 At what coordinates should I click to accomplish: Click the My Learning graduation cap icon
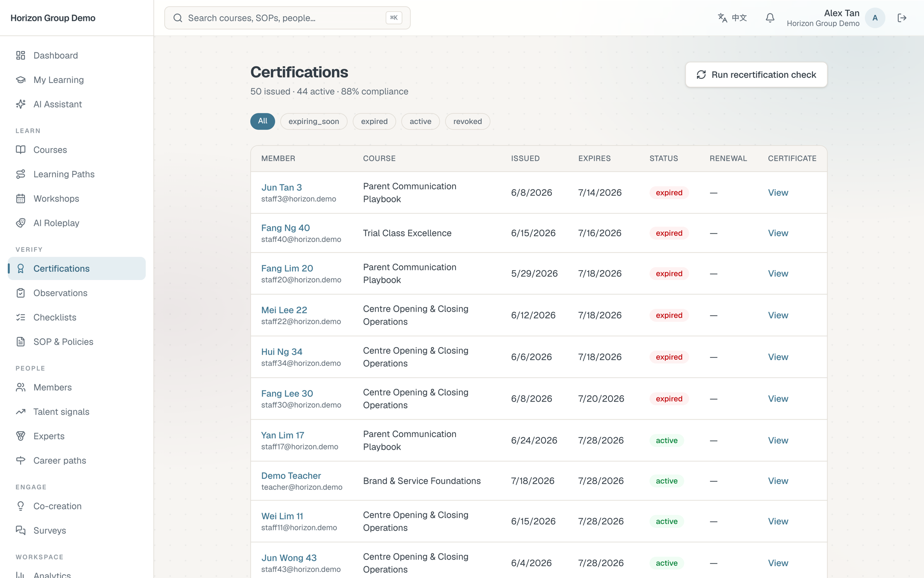tap(21, 80)
